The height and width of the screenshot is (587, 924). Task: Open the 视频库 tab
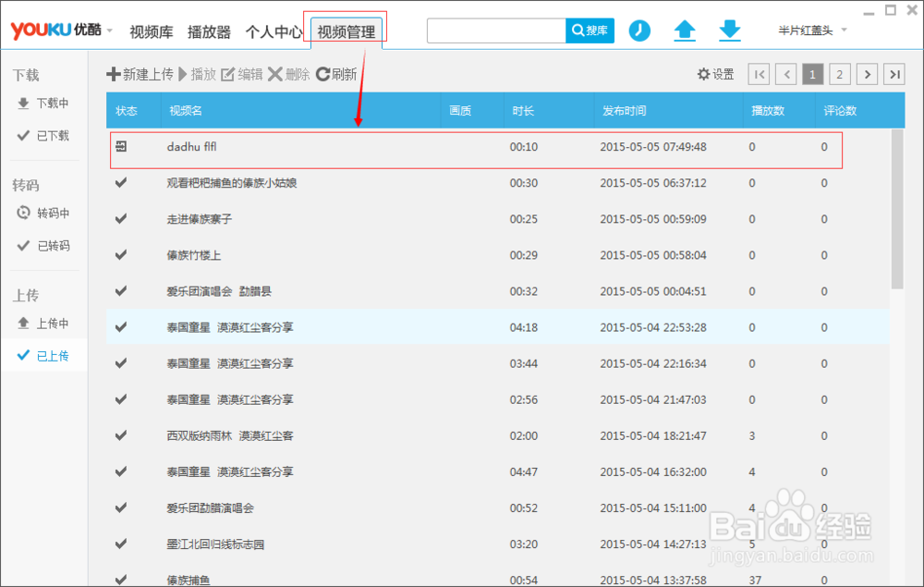point(152,31)
